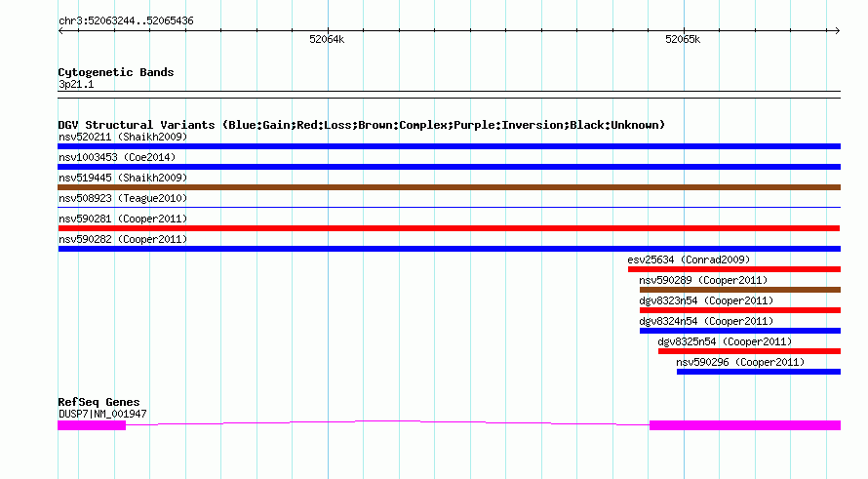The height and width of the screenshot is (479, 868).
Task: Click the ruler's left arrow end
Action: pos(60,31)
